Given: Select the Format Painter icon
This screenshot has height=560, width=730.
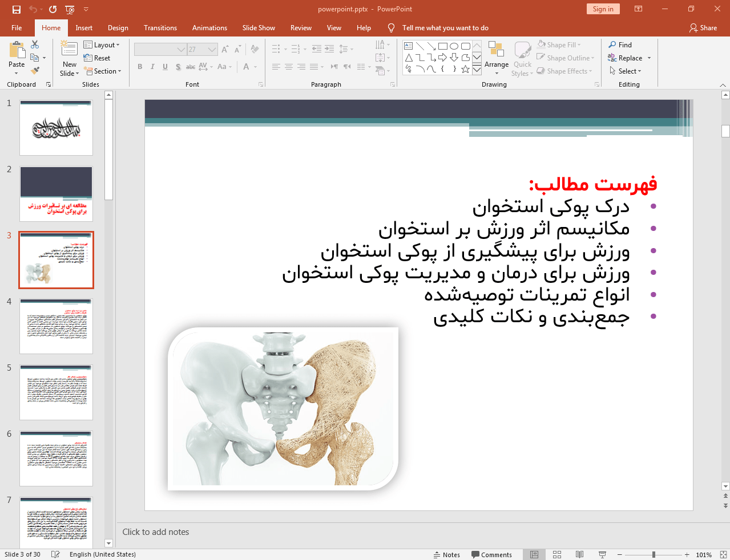Looking at the screenshot, I should point(34,70).
